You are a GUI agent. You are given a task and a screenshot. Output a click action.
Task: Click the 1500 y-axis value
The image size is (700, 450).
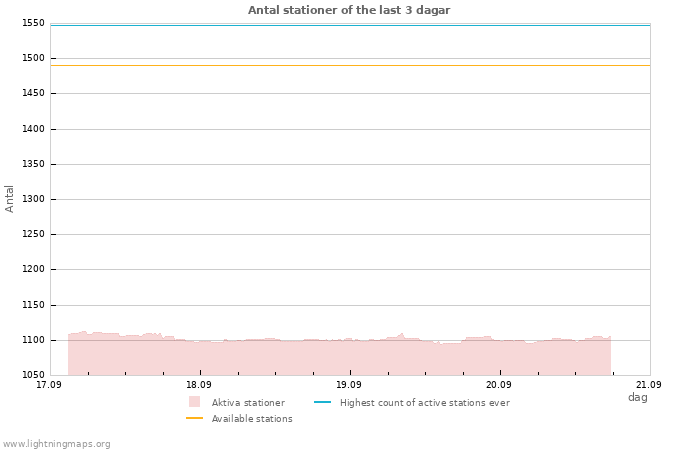click(33, 58)
